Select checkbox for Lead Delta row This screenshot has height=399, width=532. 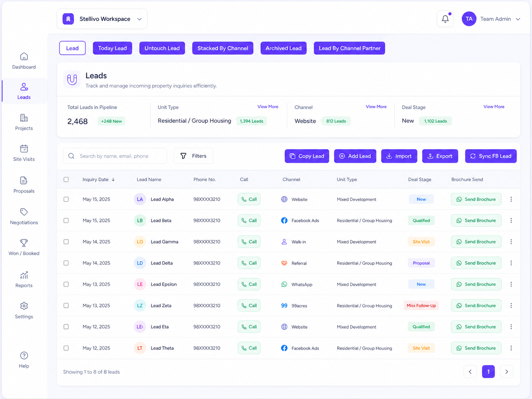coord(66,263)
